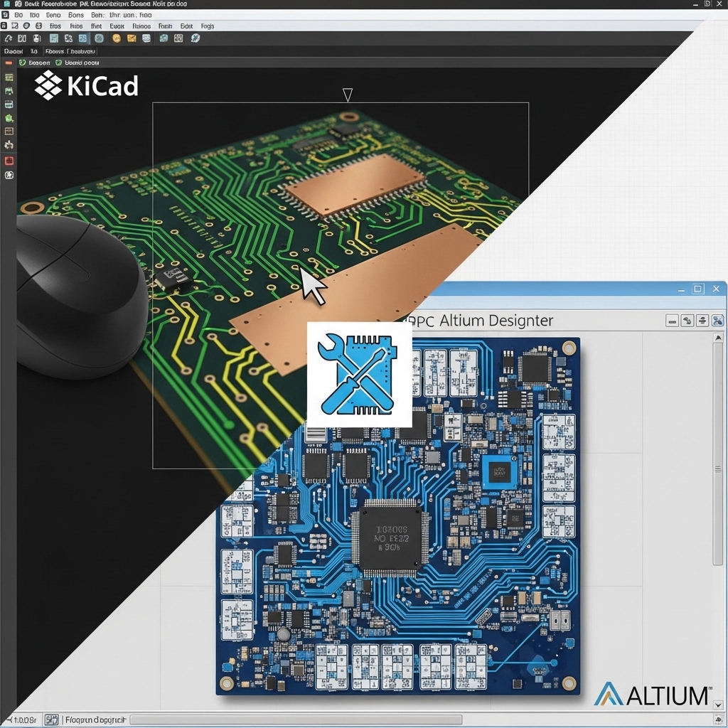Click the blue network icon in Altium toolbar

[718, 321]
